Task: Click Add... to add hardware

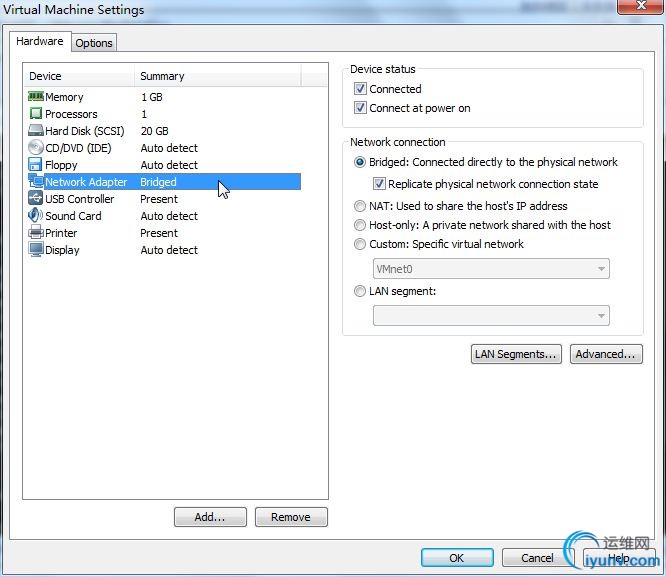Action: coord(210,517)
